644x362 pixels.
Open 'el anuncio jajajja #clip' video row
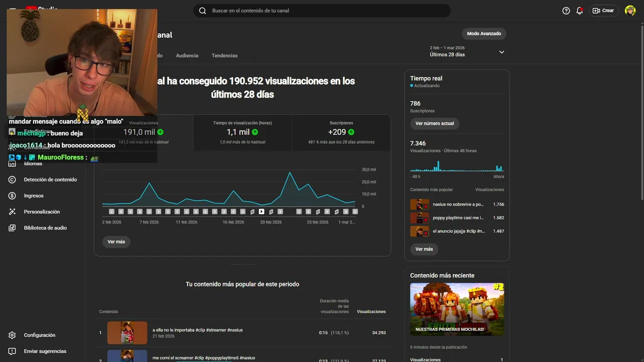[x=457, y=231]
